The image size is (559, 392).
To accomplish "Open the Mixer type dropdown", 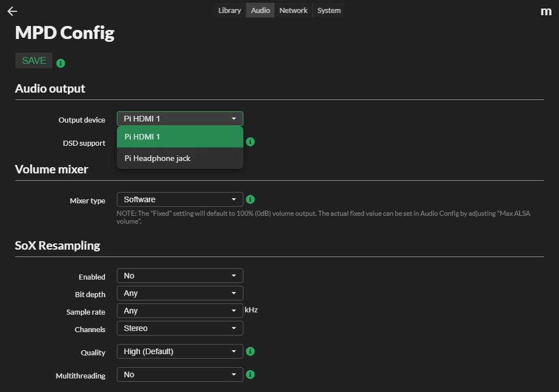I will pos(180,199).
